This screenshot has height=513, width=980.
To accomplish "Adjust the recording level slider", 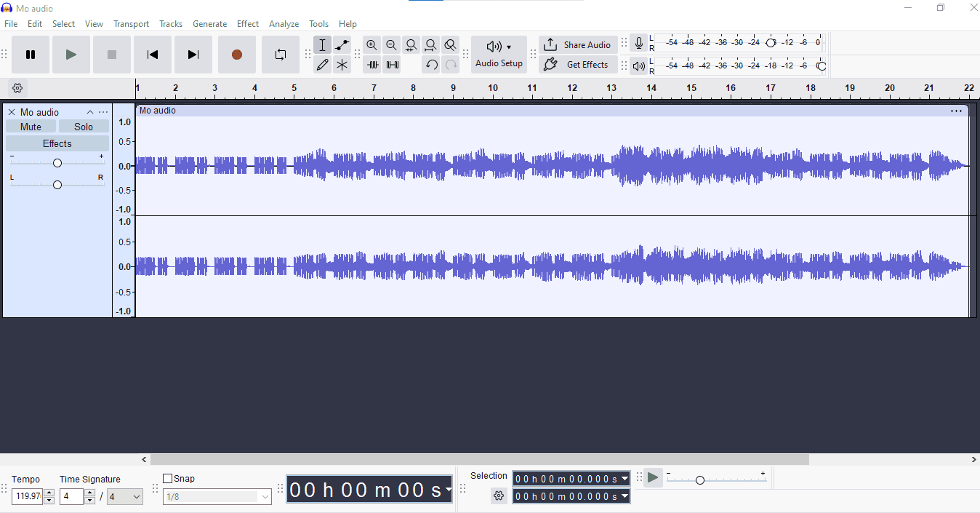I will [771, 43].
